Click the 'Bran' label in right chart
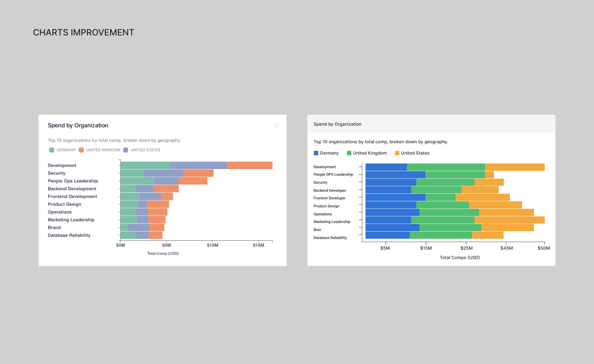The width and height of the screenshot is (594, 364). tap(318, 230)
